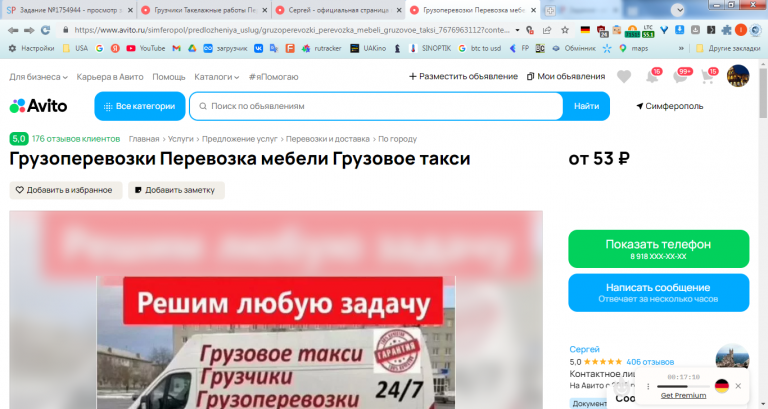The width and height of the screenshot is (768, 409).
Task: Open Помощь link
Action: point(168,77)
